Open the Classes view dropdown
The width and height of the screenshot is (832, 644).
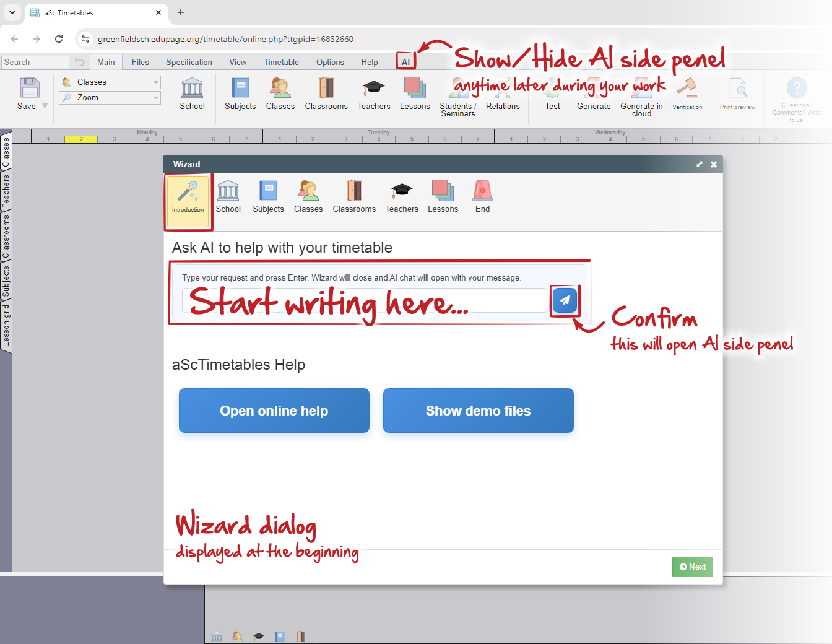(x=110, y=82)
